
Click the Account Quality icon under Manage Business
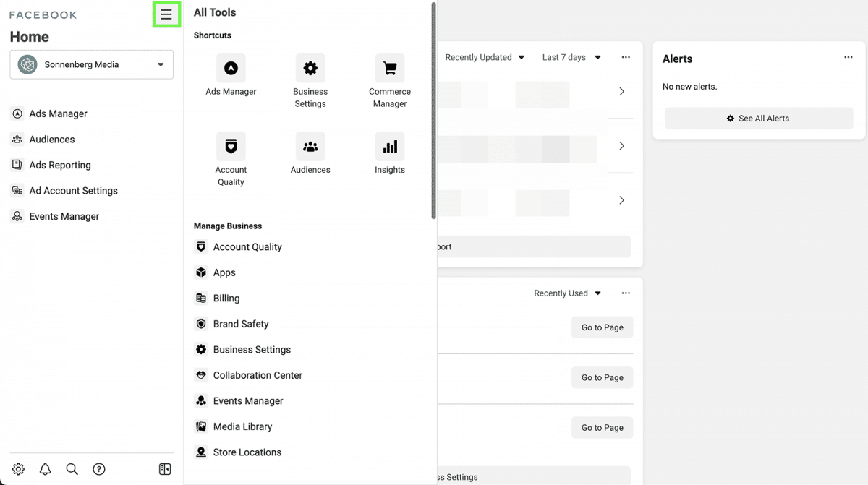[x=201, y=246]
